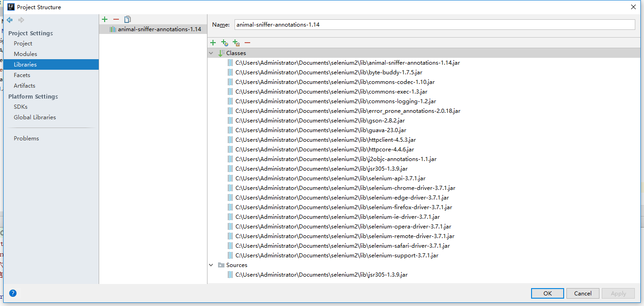Image resolution: width=644 pixels, height=306 pixels.
Task: Open the Artifacts settings page
Action: [24, 86]
